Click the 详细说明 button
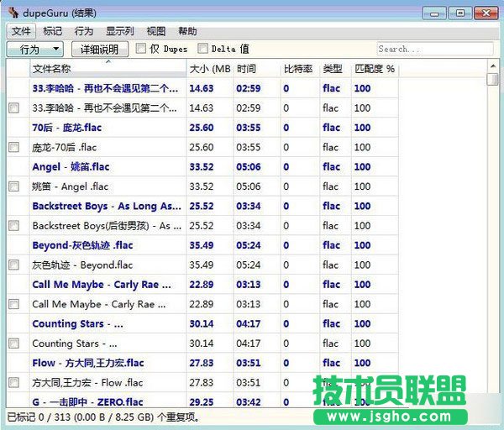 pyautogui.click(x=100, y=50)
